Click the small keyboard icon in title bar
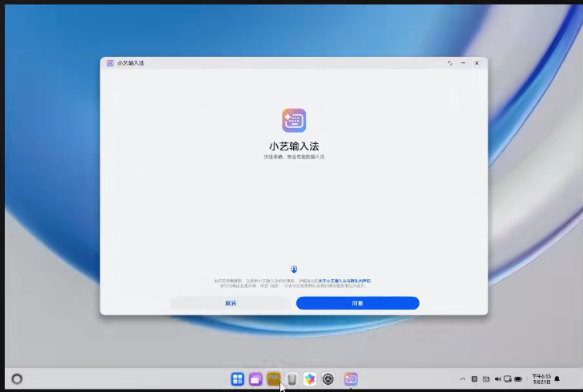583x392 pixels. [110, 63]
